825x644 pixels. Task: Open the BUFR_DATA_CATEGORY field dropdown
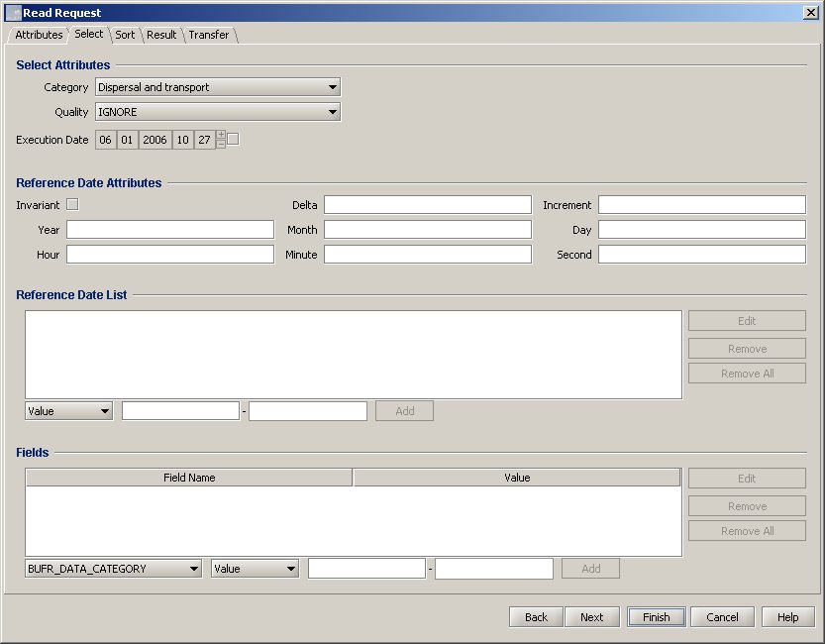pyautogui.click(x=113, y=569)
